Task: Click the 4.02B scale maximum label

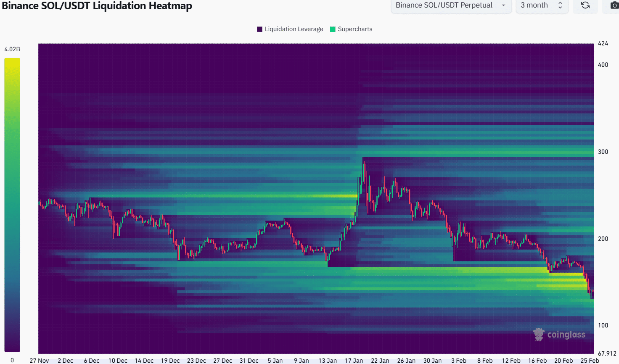Action: (12, 49)
